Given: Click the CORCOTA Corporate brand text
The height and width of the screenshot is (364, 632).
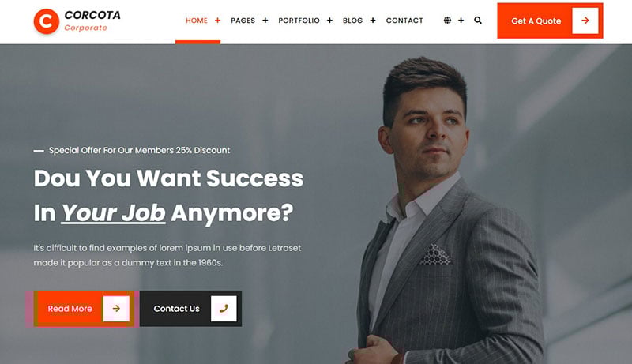Looking at the screenshot, I should [92, 21].
